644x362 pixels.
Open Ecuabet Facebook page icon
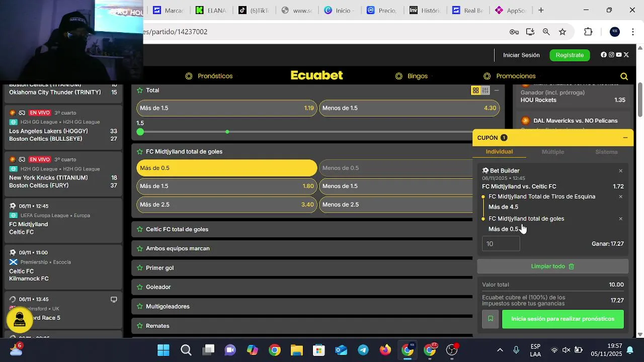tap(604, 55)
